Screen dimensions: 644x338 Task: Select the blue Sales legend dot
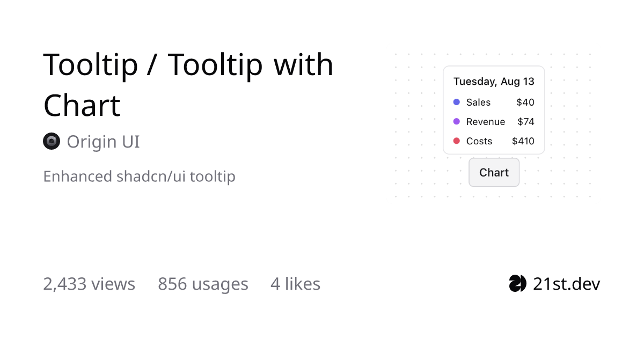click(x=457, y=102)
